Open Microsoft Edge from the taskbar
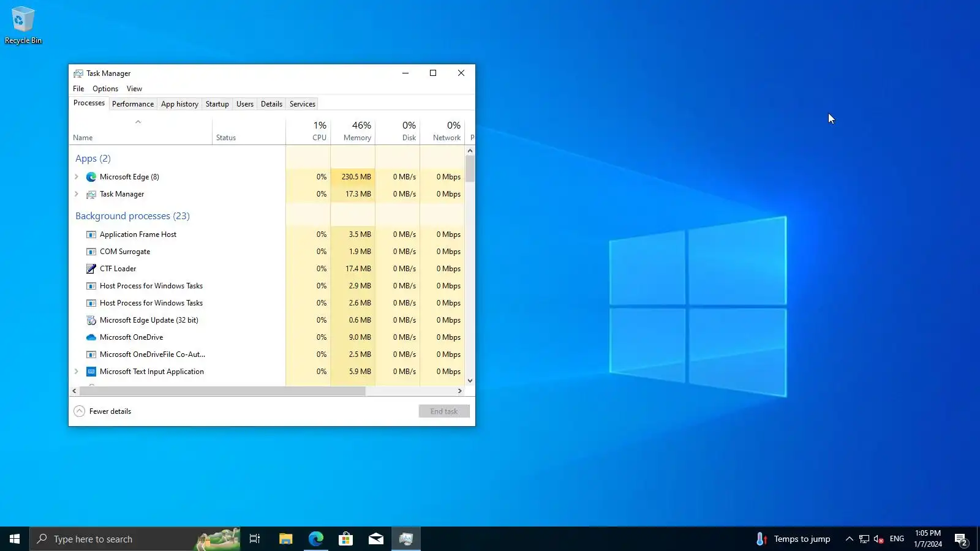980x551 pixels. point(315,539)
